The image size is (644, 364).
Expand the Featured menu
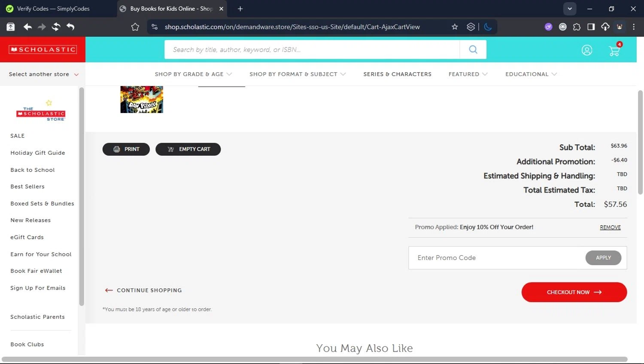[x=468, y=74]
